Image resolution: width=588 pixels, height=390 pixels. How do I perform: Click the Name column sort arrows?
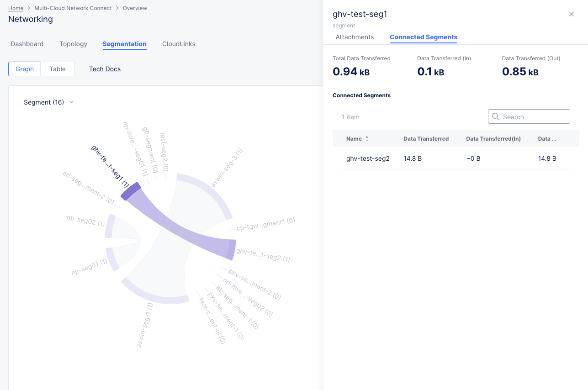point(366,138)
